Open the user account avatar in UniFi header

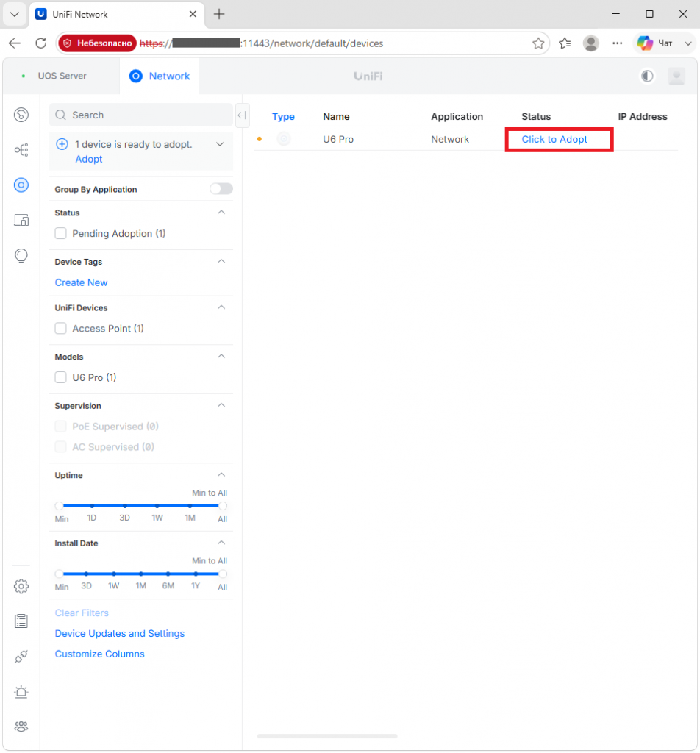tap(676, 76)
